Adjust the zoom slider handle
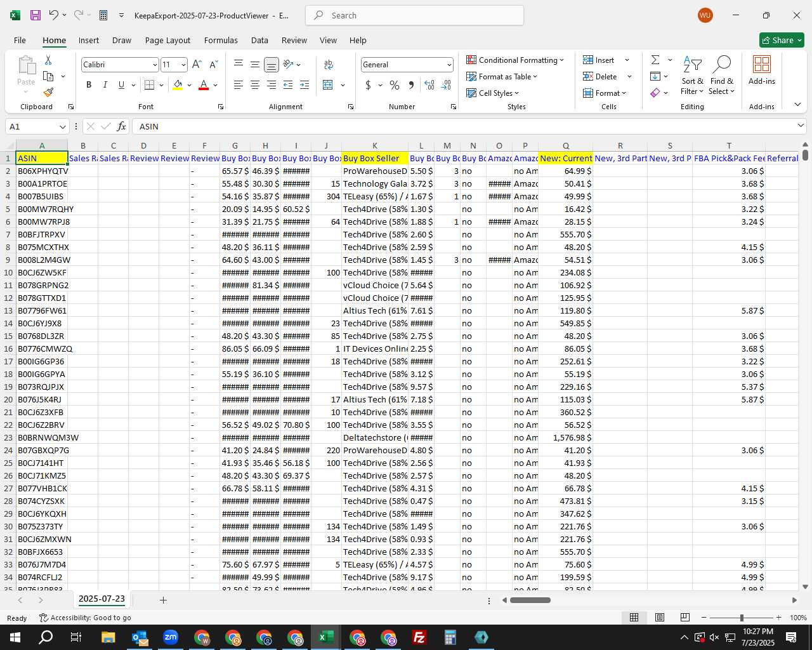 [x=742, y=618]
